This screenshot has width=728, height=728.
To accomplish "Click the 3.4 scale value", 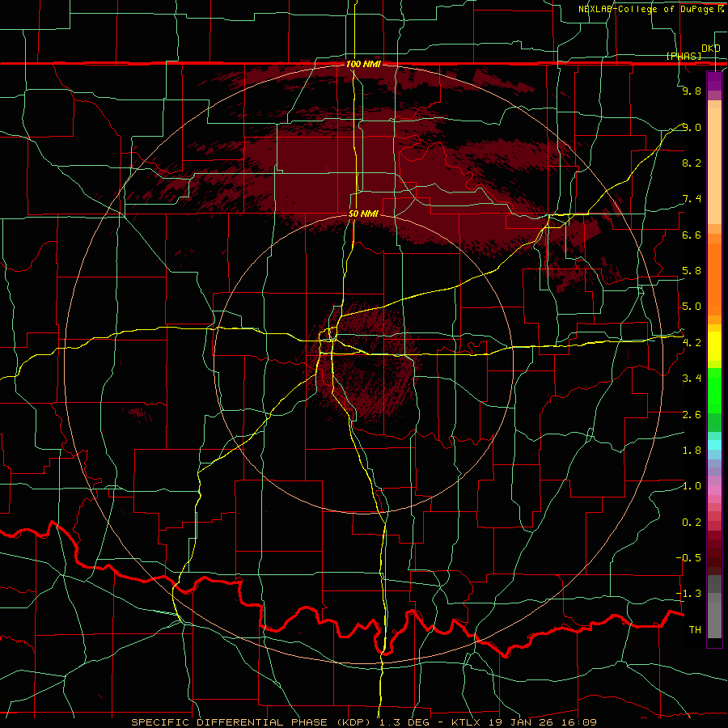I will (x=692, y=379).
